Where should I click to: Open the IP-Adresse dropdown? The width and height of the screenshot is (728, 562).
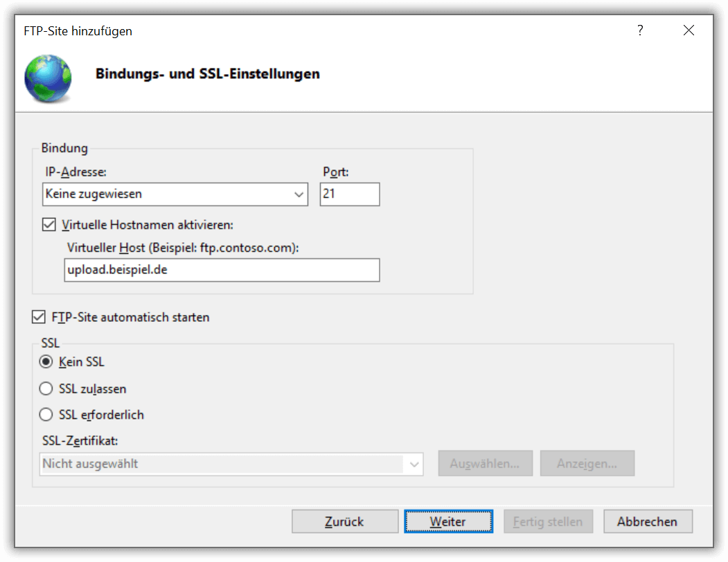[175, 194]
